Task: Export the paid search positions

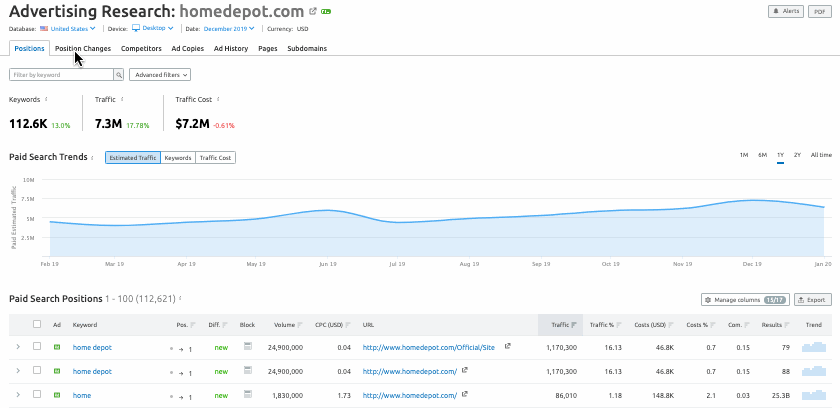Action: [x=813, y=299]
